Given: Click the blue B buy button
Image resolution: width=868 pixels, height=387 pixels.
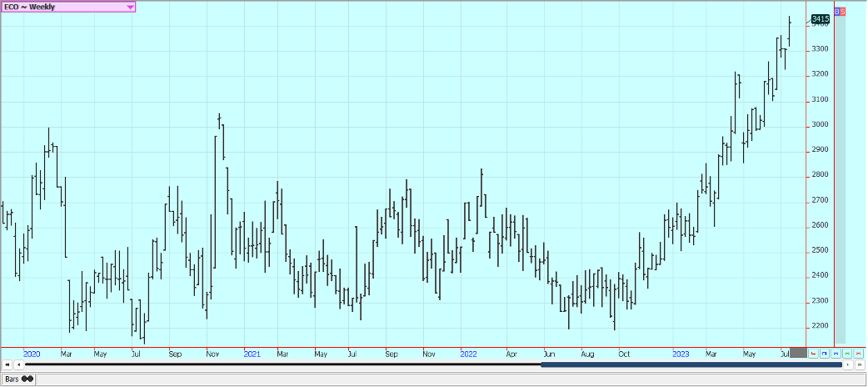Looking at the screenshot, I should 836,11.
